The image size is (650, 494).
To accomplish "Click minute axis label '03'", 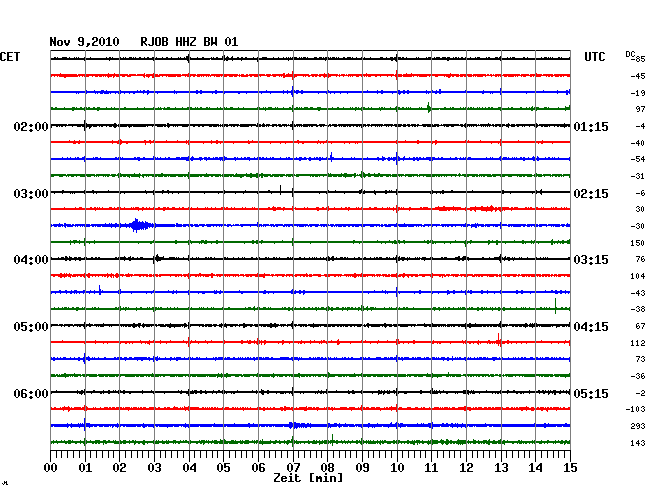I will [154, 467].
